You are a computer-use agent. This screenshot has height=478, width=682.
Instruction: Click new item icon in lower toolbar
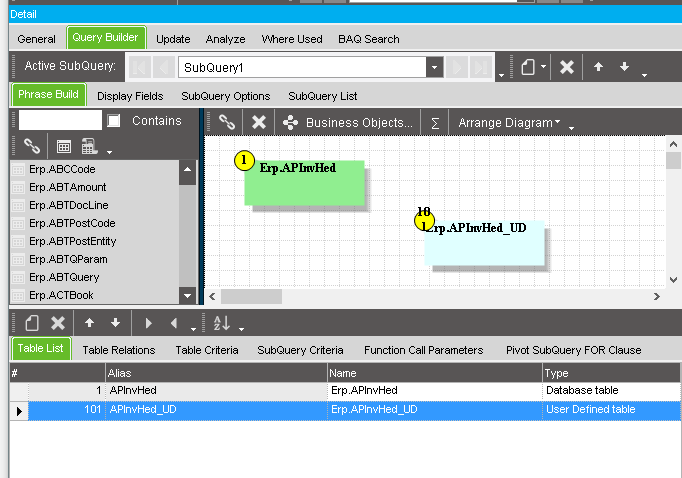point(32,323)
